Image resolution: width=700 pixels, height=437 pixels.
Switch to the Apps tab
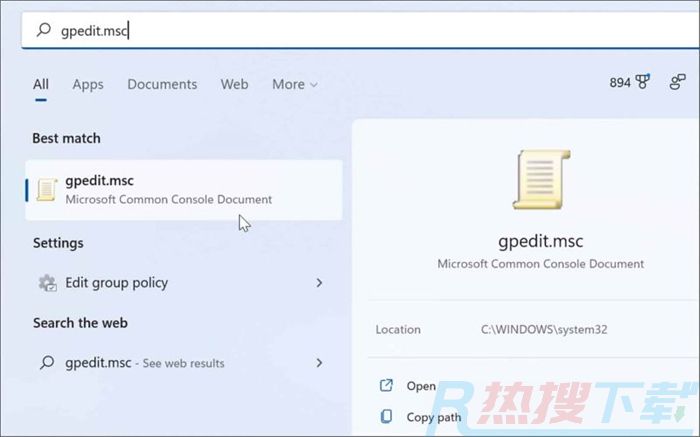(x=88, y=84)
